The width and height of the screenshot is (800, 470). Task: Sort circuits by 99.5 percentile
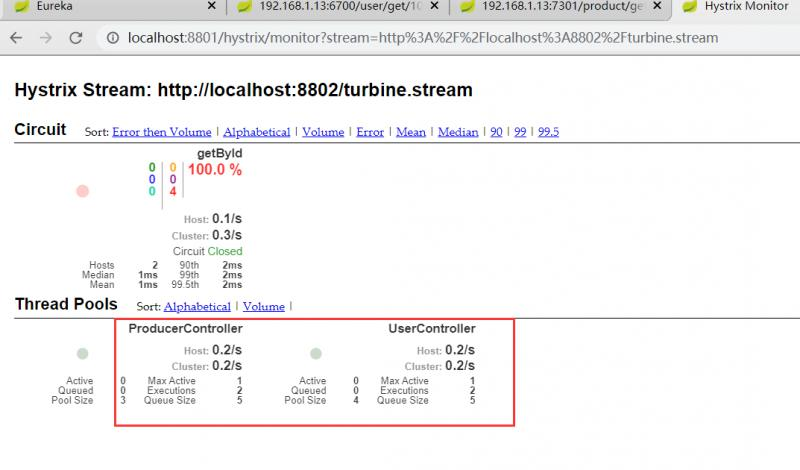click(x=548, y=132)
